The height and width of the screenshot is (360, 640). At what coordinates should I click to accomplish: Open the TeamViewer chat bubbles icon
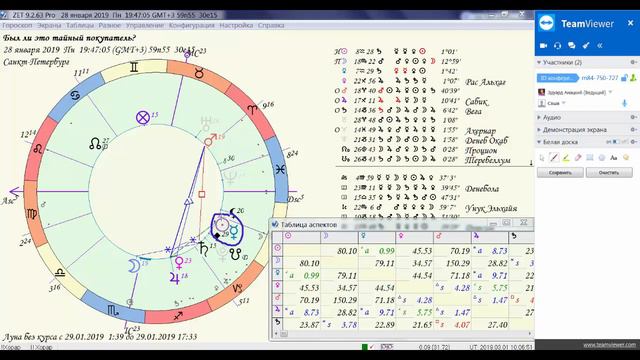[572, 46]
